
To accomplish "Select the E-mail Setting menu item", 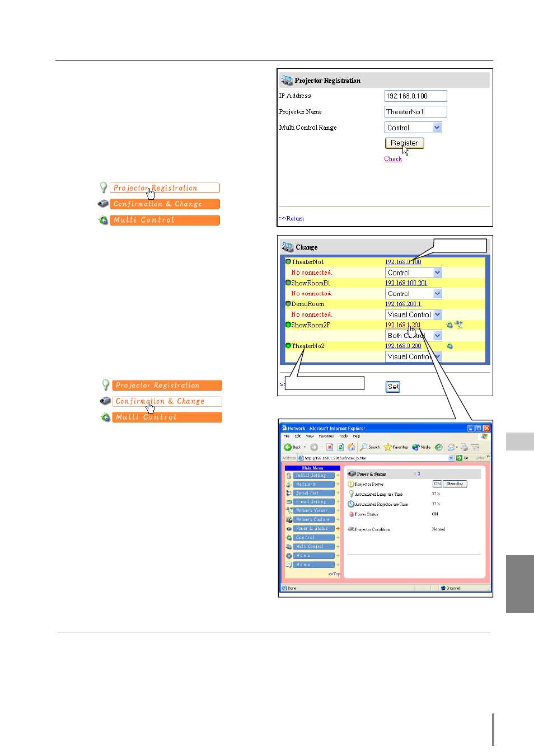I will tap(313, 501).
